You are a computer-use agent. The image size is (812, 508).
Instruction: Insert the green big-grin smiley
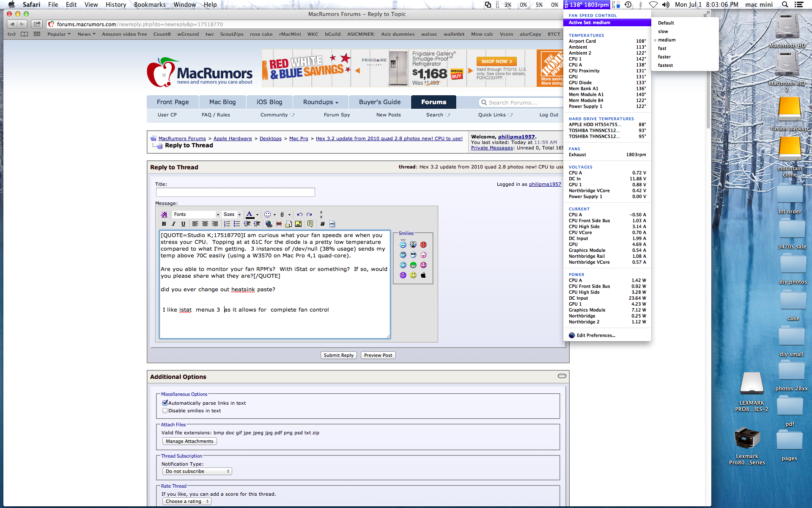(413, 265)
